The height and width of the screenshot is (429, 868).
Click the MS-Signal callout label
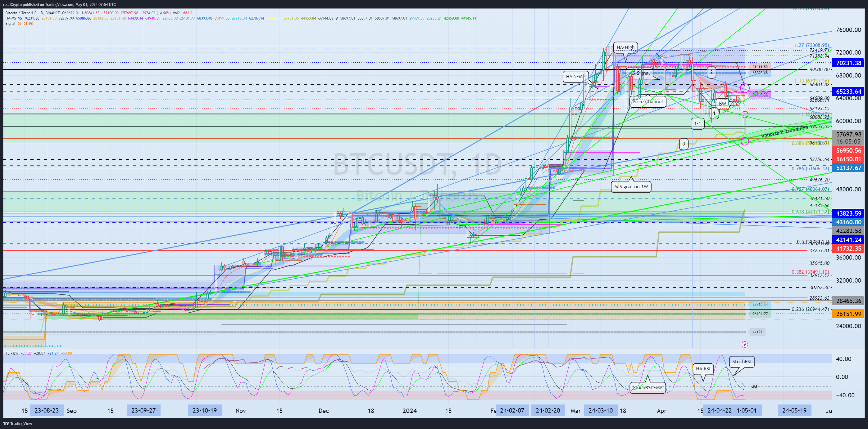point(639,73)
